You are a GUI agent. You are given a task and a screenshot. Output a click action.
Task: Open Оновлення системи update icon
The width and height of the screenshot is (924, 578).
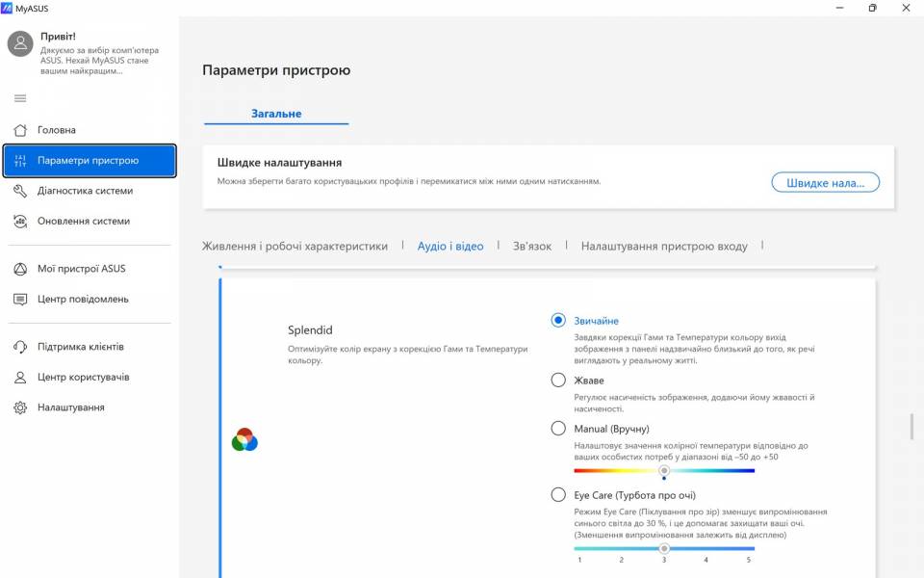coord(20,222)
